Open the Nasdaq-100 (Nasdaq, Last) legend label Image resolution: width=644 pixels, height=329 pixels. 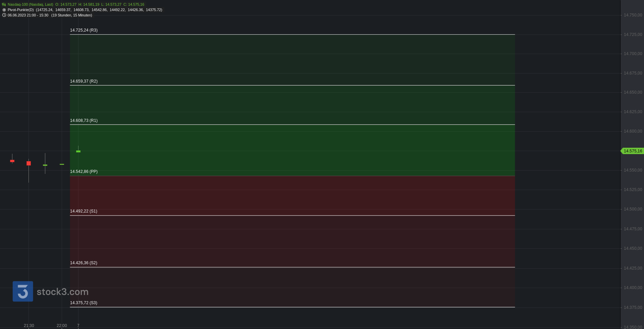click(x=31, y=4)
